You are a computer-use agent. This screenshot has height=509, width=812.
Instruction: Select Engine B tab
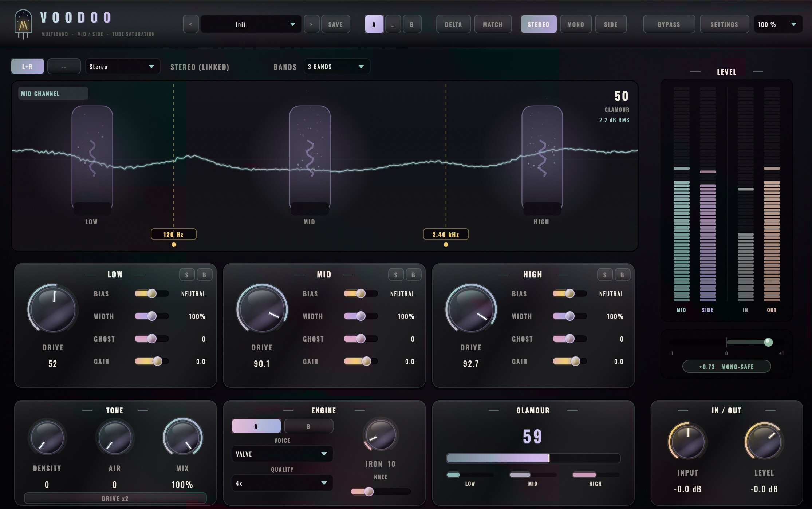(x=308, y=426)
